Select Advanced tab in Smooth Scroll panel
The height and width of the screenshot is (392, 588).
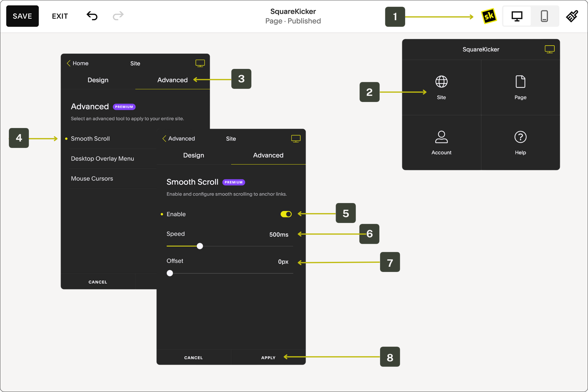(x=268, y=155)
